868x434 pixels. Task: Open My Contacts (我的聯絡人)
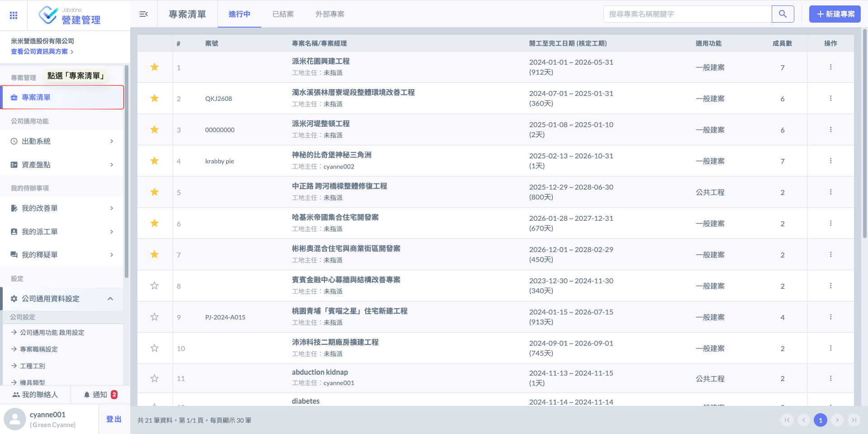click(x=35, y=395)
